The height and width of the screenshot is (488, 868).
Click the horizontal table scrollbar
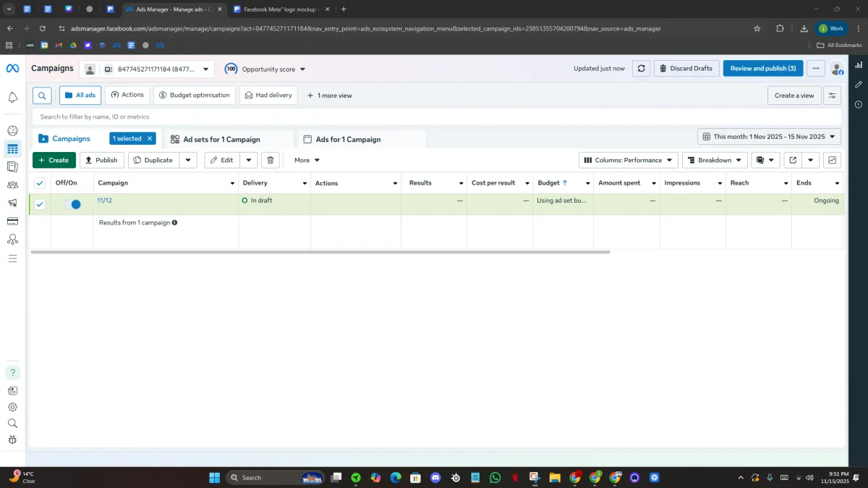pyautogui.click(x=320, y=252)
